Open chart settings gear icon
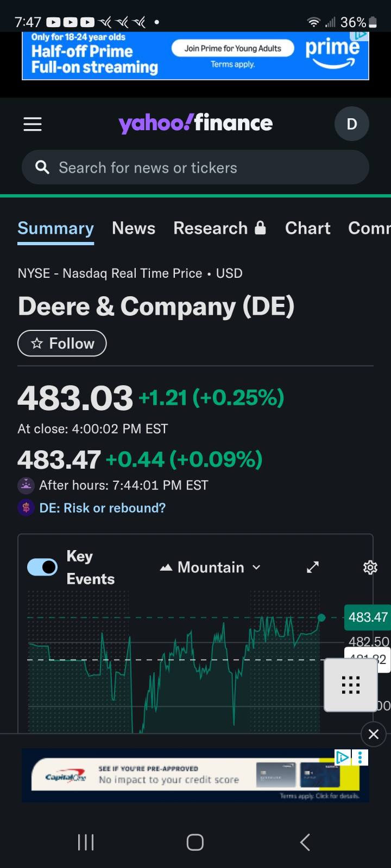Viewport: 391px width, 868px height. pyautogui.click(x=370, y=567)
